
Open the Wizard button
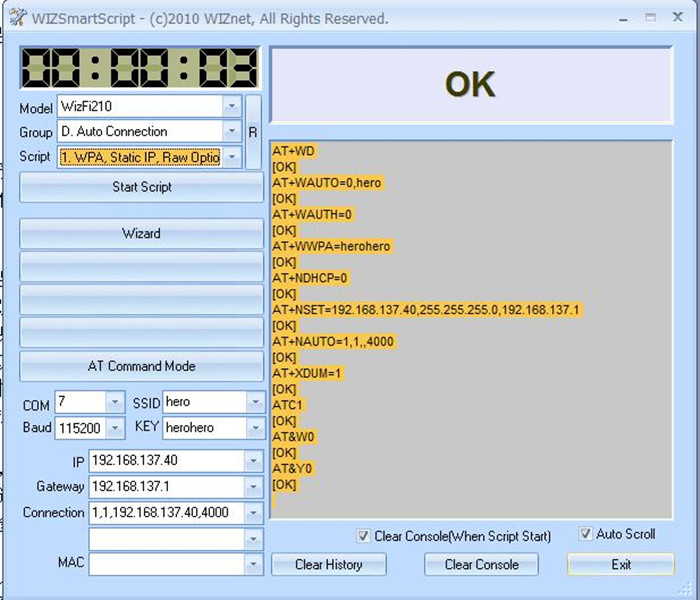click(x=142, y=233)
